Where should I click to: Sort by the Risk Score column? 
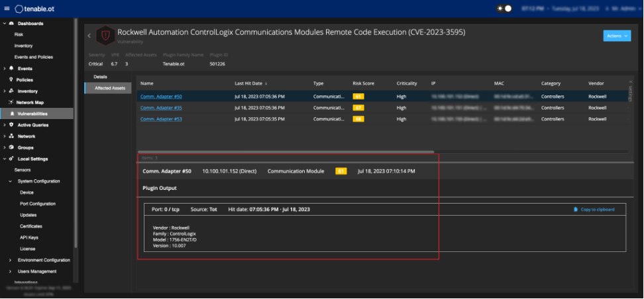(x=363, y=83)
